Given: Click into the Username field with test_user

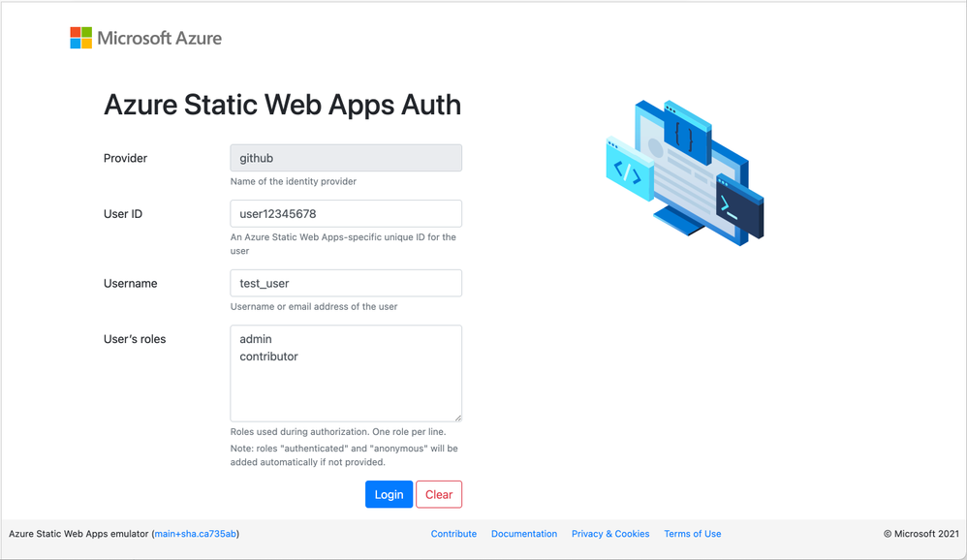Looking at the screenshot, I should pyautogui.click(x=346, y=283).
